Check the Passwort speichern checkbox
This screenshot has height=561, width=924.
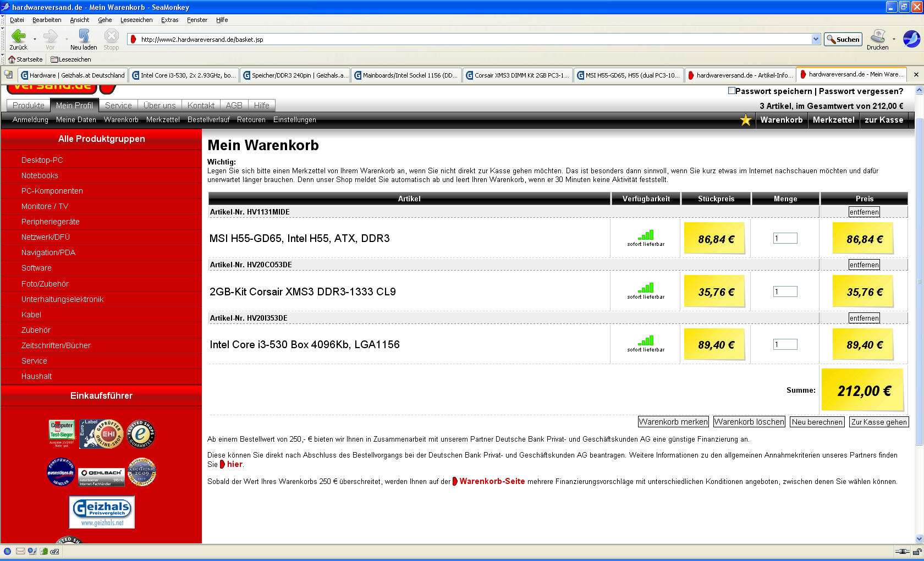coord(732,91)
